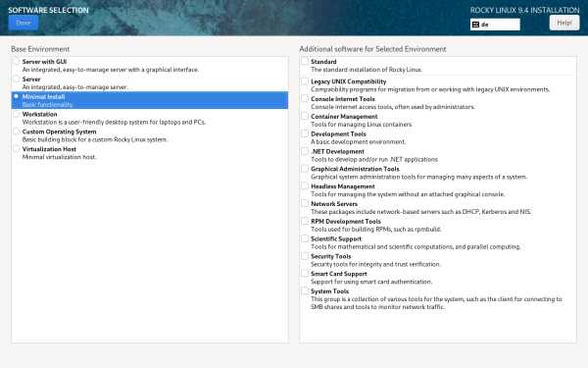Viewport: 588px width, 368px height.
Task: Select the Virtualization Host radio button
Action: [x=16, y=149]
